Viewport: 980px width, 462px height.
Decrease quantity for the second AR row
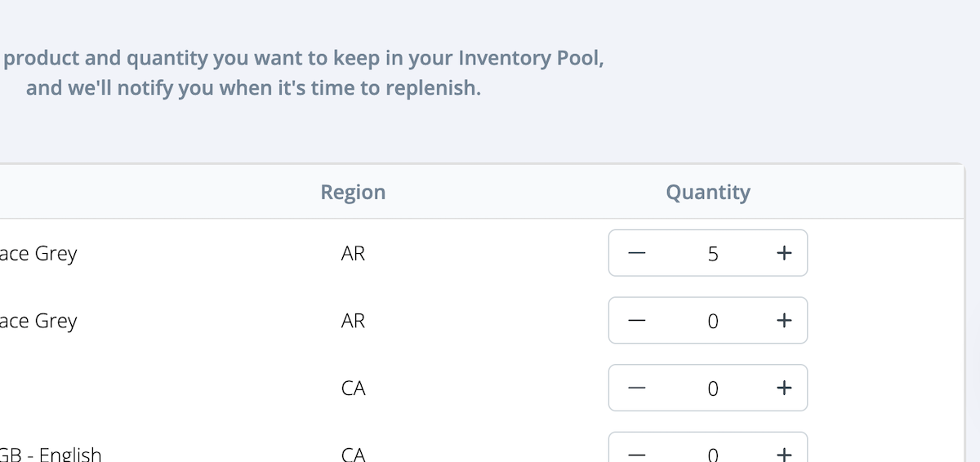tap(637, 321)
